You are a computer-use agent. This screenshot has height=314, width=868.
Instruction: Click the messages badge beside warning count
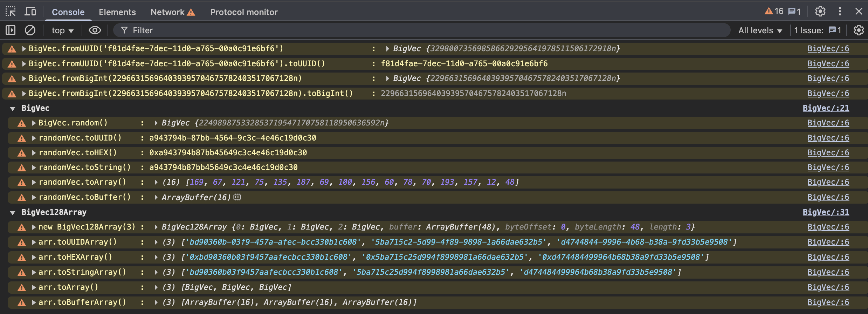(794, 11)
